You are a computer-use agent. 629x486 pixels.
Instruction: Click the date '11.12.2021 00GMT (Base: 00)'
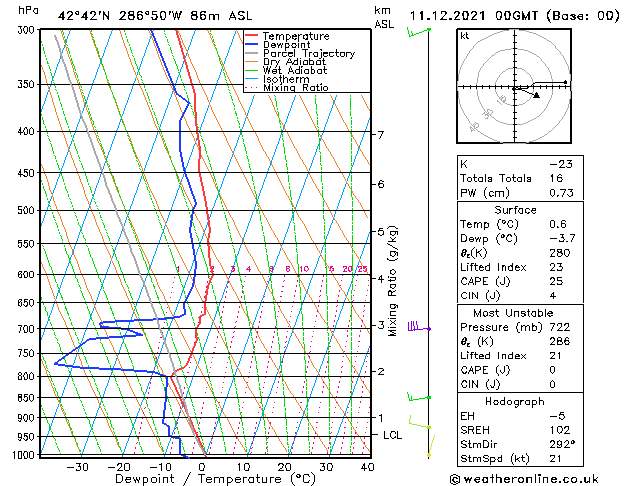[514, 16]
